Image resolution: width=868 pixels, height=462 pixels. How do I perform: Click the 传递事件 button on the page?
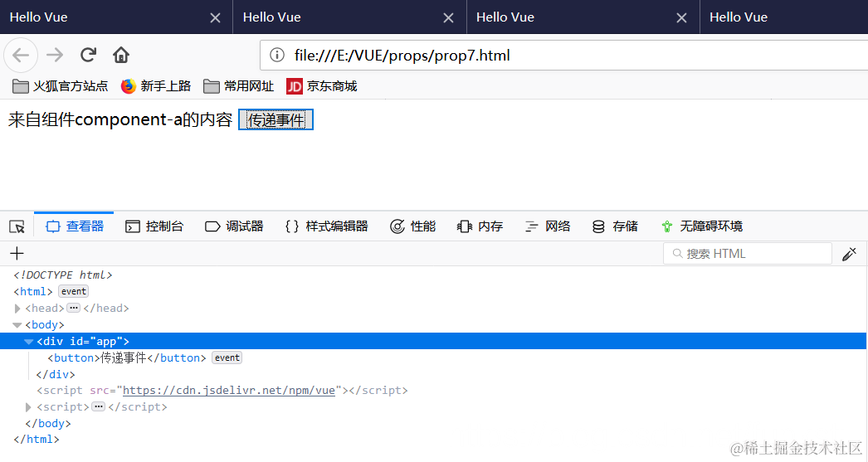pos(276,119)
